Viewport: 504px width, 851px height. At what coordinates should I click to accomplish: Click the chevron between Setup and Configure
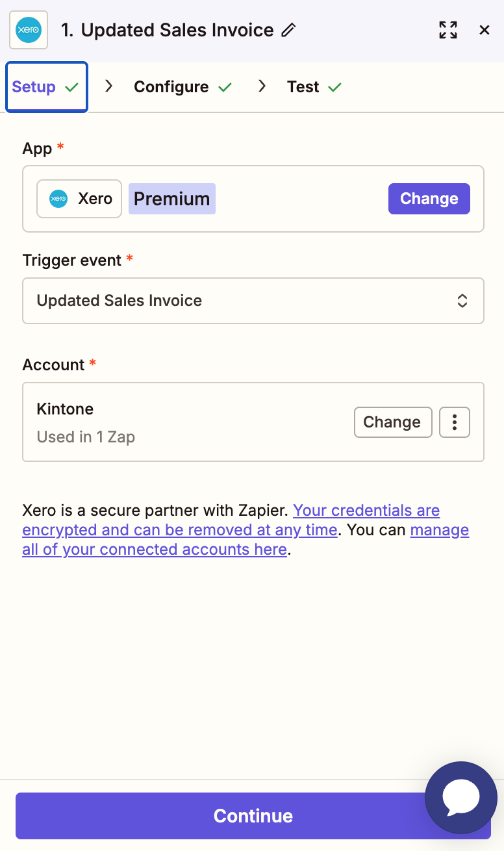pos(108,86)
